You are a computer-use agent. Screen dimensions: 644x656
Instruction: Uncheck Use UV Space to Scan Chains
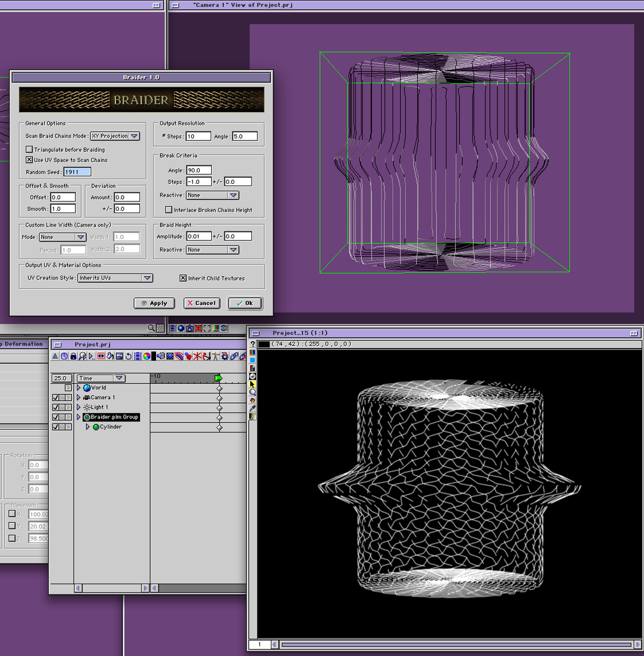click(x=29, y=160)
